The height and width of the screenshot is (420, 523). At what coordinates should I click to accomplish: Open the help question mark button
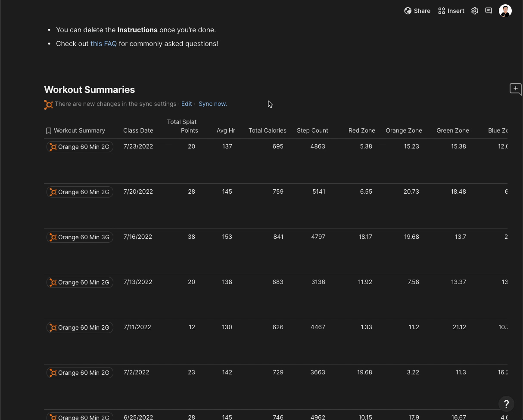(506, 404)
